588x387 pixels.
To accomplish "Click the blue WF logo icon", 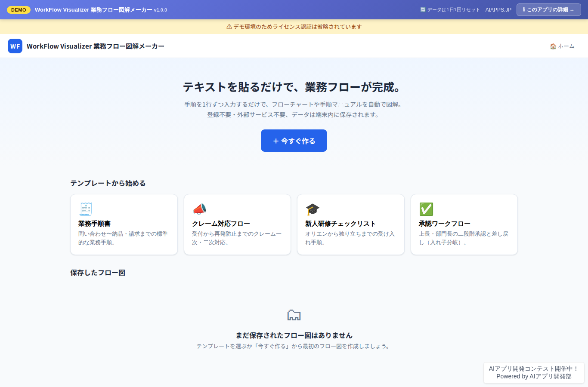I will click(x=15, y=46).
